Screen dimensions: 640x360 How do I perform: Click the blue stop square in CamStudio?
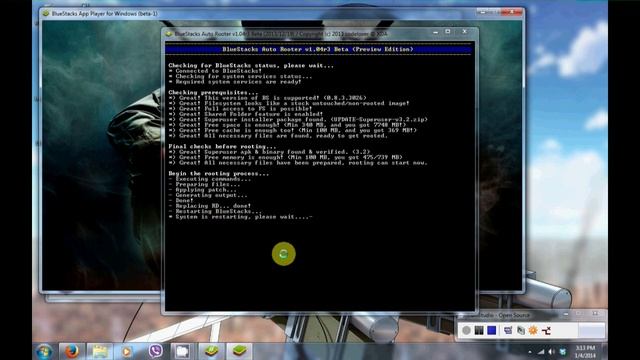tap(492, 330)
